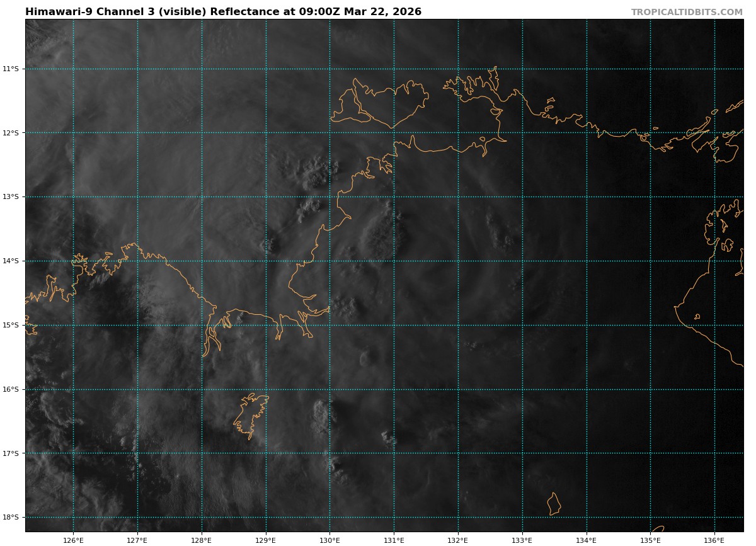Click the 128°E longitude axis label
Screen dimensions: 756x546
tap(202, 540)
